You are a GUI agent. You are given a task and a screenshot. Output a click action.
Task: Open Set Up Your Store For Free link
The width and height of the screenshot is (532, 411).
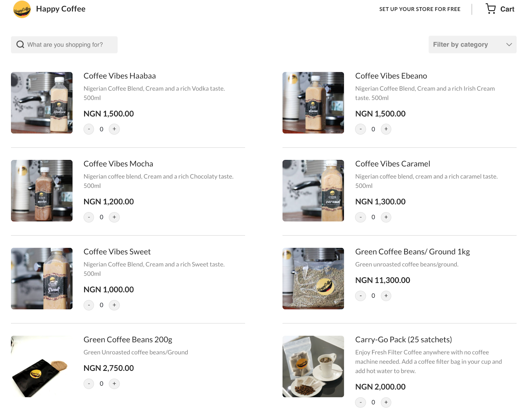[x=420, y=9]
